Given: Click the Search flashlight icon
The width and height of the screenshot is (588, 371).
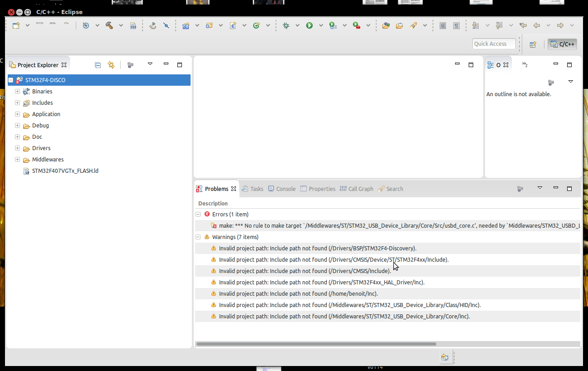Looking at the screenshot, I should click(x=413, y=25).
